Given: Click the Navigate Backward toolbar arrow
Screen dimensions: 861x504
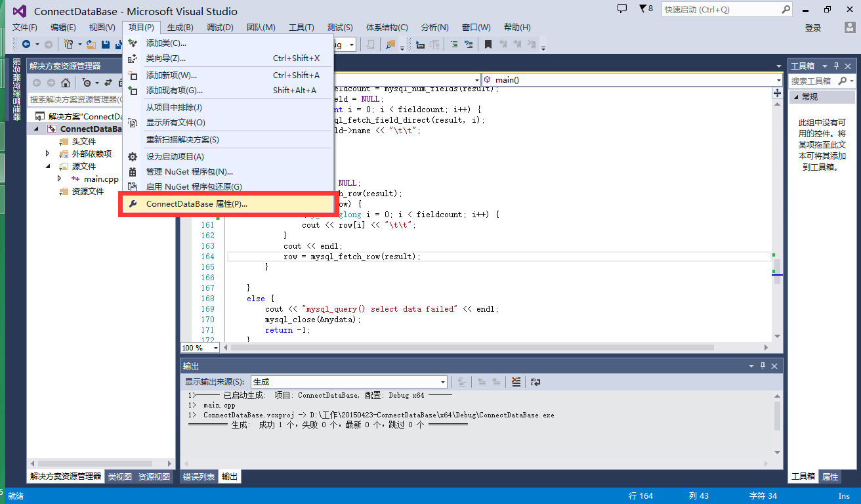Looking at the screenshot, I should coord(26,44).
